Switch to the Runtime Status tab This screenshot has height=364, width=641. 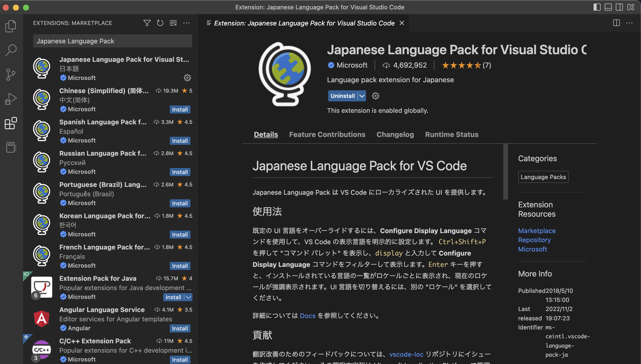click(x=452, y=134)
